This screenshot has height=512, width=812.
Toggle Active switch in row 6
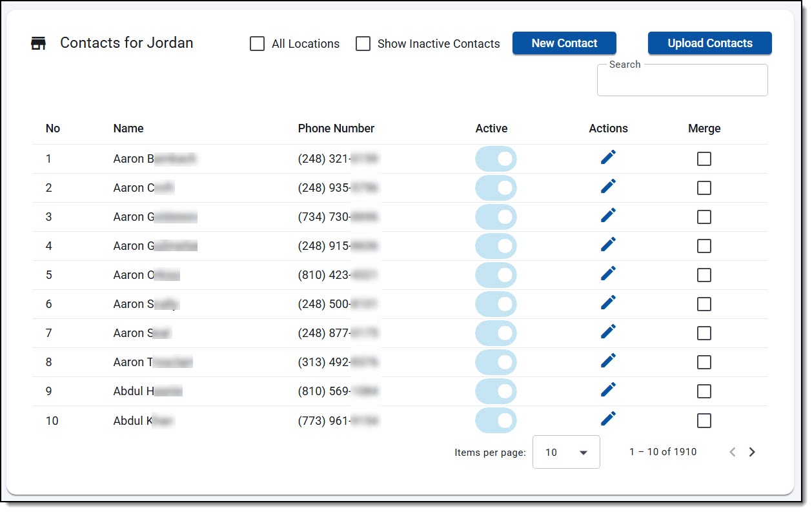point(496,304)
